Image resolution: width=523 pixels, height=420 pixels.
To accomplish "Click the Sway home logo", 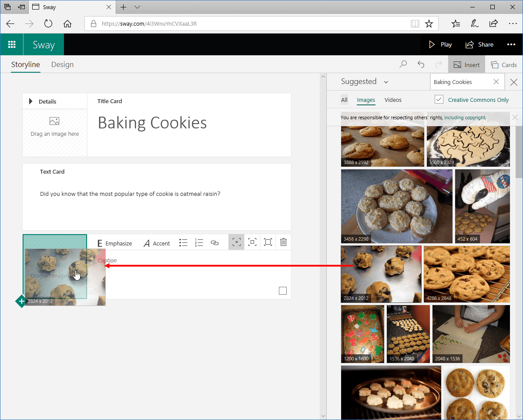I will (44, 45).
